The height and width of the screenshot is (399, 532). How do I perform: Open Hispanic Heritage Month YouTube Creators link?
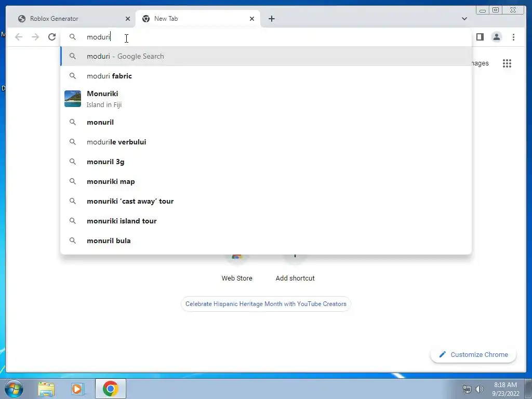click(x=265, y=304)
